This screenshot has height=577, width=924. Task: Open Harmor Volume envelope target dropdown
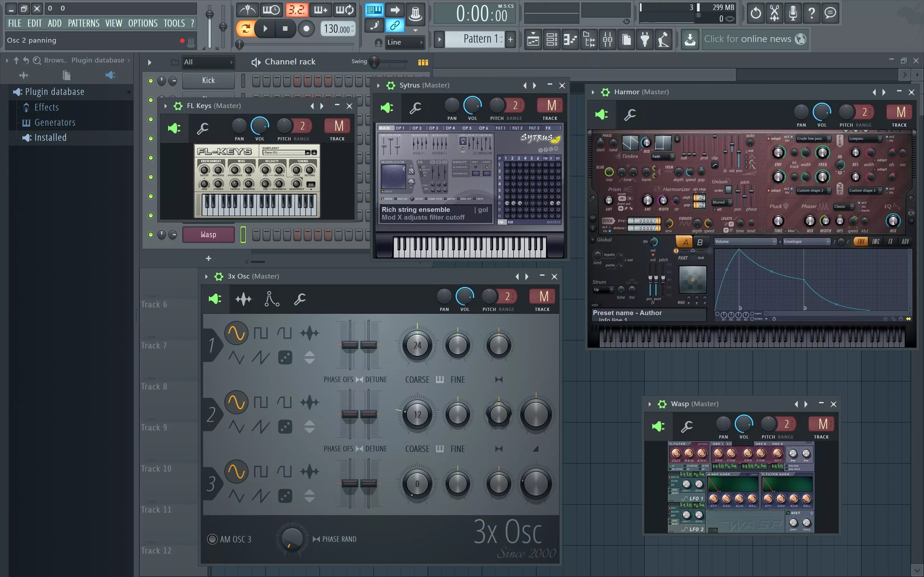[745, 241]
